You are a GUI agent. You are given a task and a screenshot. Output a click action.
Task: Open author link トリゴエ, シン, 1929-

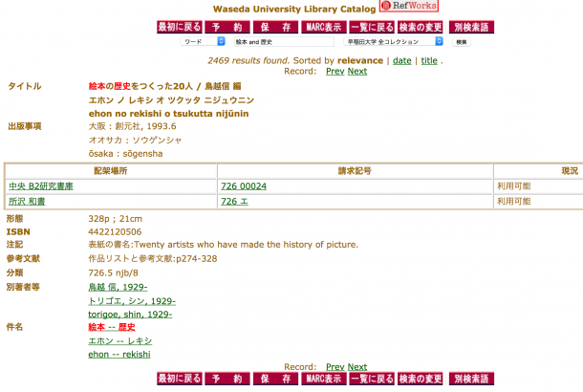click(x=132, y=301)
